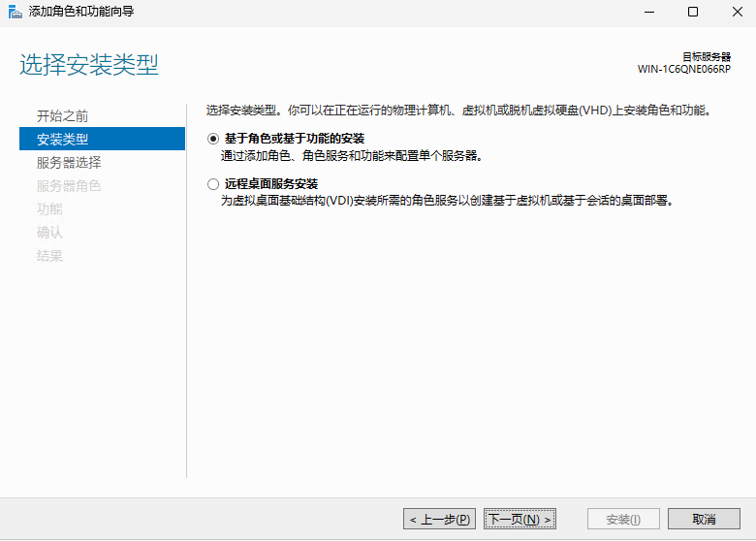Close the wizard with the X button

pos(736,13)
